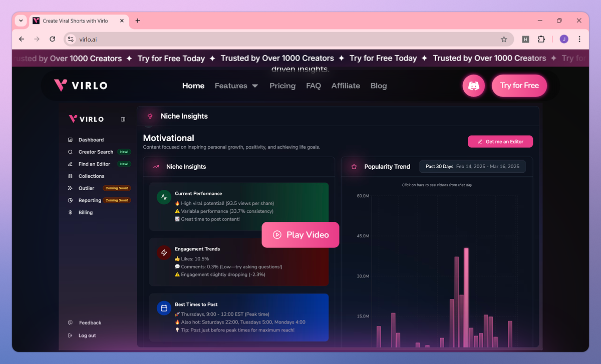Open the site information icon in address bar
This screenshot has width=601, height=364.
tap(71, 39)
